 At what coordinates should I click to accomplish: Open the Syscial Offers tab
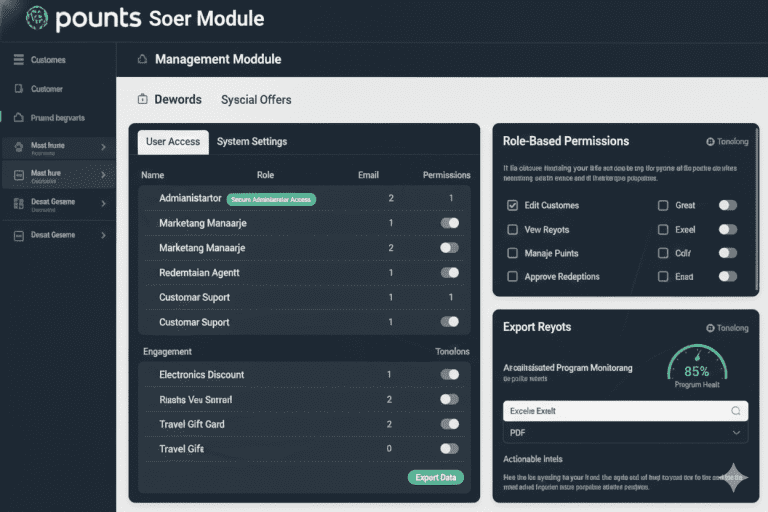[x=256, y=100]
